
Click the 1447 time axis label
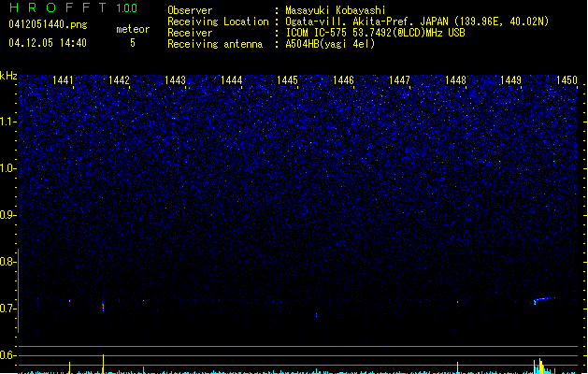pyautogui.click(x=399, y=80)
